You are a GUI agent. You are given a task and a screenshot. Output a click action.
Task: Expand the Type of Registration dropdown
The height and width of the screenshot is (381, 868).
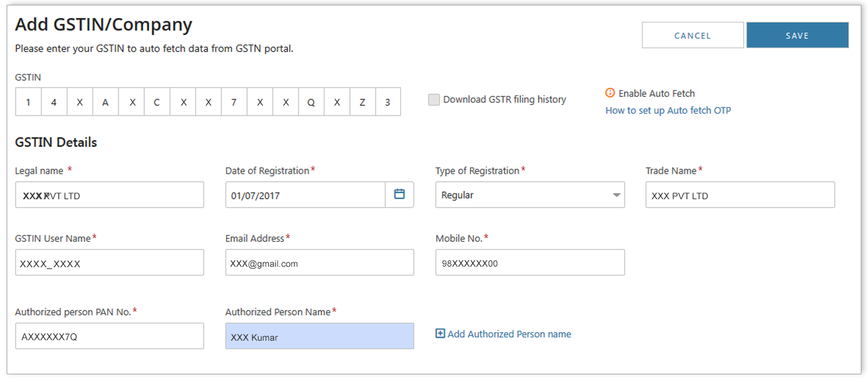click(616, 195)
